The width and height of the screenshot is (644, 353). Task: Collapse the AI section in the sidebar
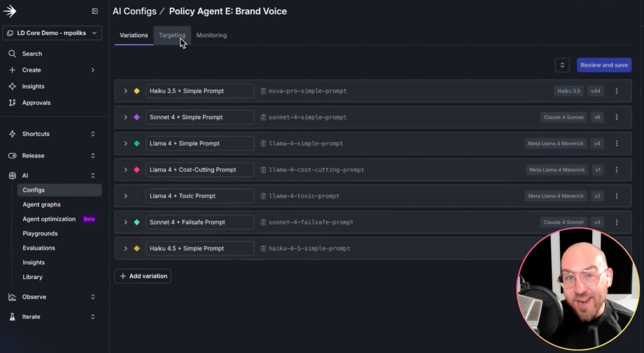point(93,175)
